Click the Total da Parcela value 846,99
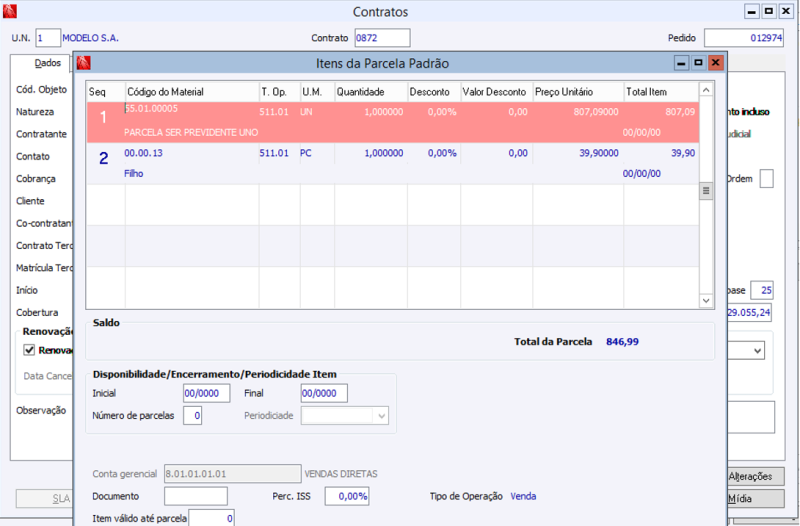 [x=622, y=342]
